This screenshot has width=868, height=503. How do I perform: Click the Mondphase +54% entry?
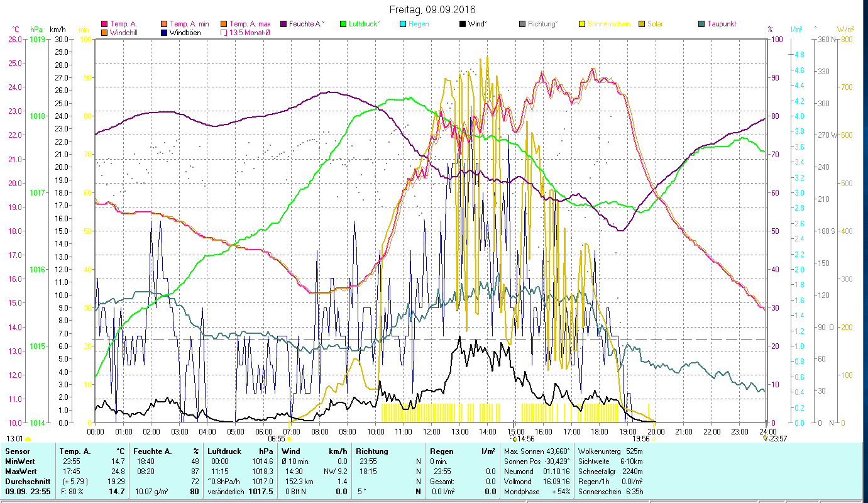tap(537, 491)
